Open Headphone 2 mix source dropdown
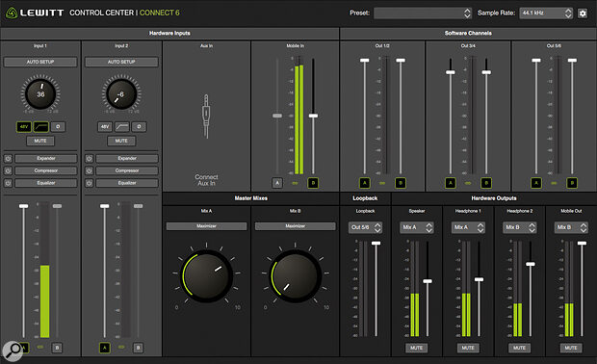597x364 pixels. coord(520,227)
